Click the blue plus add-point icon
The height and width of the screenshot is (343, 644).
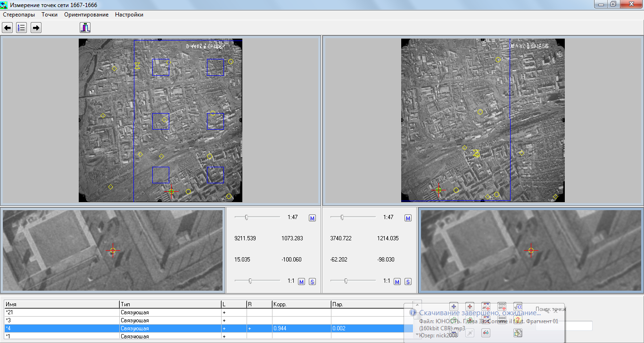454,307
